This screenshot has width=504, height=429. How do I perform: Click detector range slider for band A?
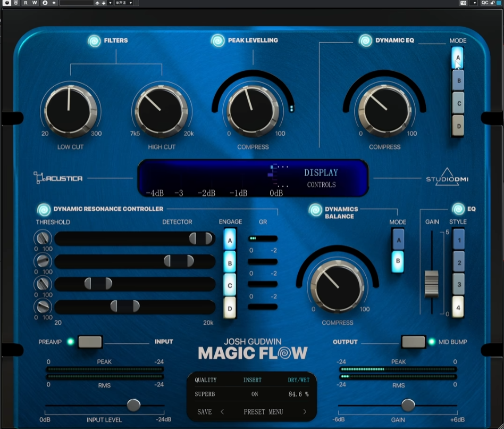200,238
